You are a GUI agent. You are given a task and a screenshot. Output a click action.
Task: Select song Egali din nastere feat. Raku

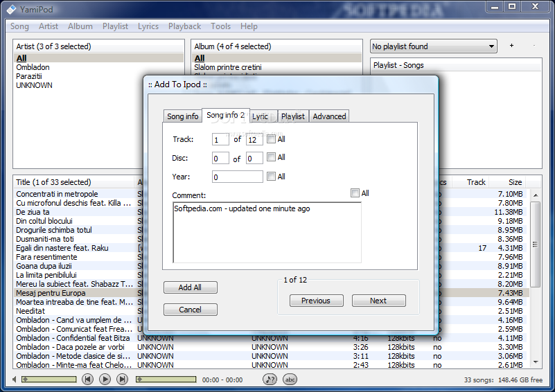62,248
